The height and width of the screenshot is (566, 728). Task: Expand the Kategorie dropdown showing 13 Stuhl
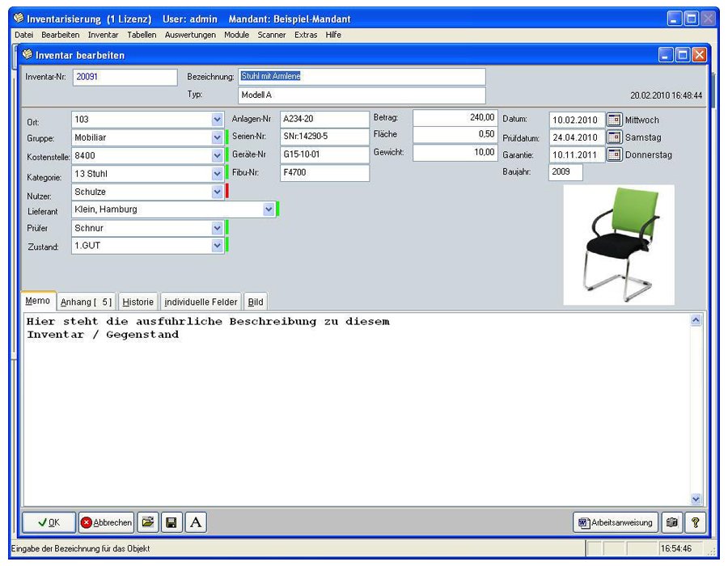coord(216,173)
